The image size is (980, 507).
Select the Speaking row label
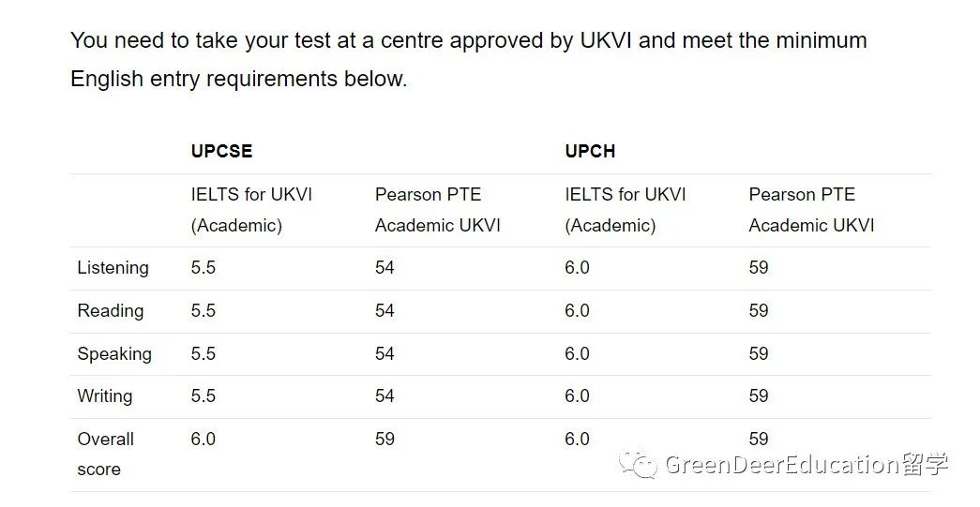point(113,354)
